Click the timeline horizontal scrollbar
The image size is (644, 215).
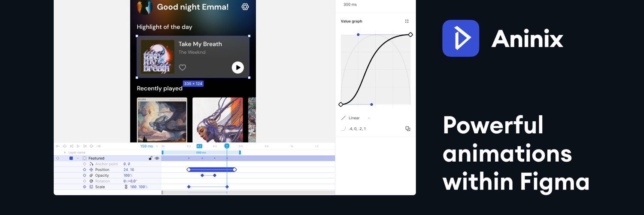click(248, 192)
